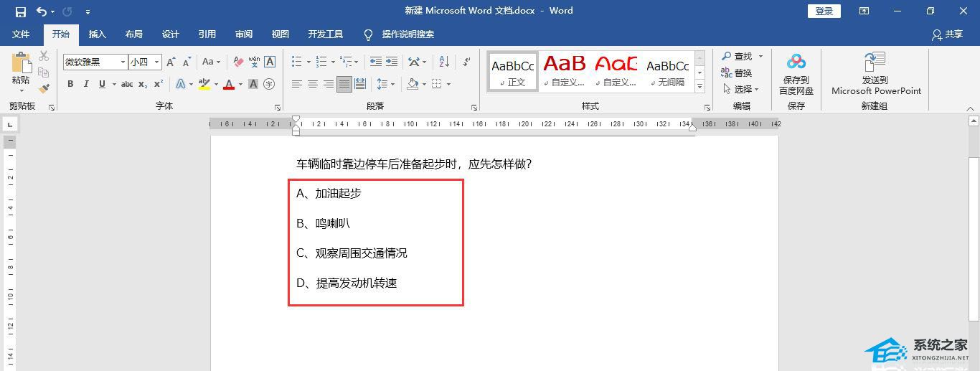Apply red font color A
Image resolution: width=980 pixels, height=371 pixels.
click(x=229, y=84)
